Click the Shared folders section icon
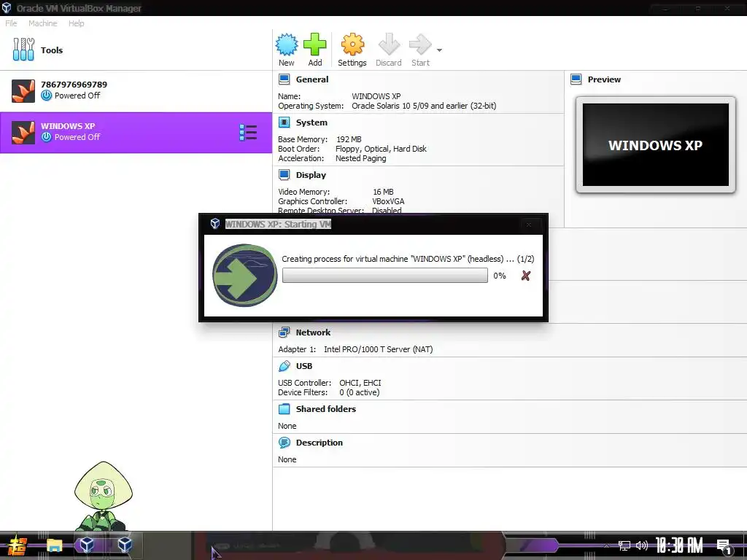The width and height of the screenshot is (747, 560). 284,408
